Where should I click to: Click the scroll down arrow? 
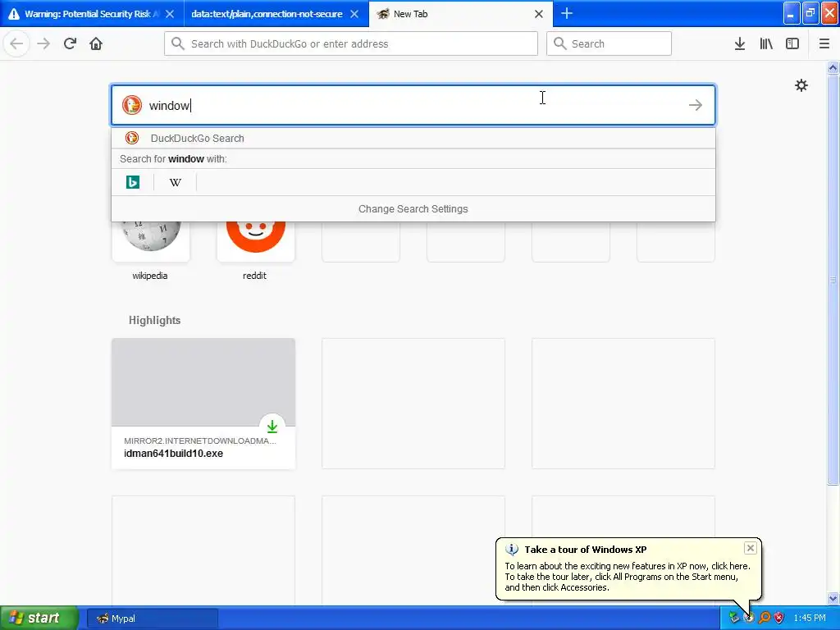(x=833, y=598)
